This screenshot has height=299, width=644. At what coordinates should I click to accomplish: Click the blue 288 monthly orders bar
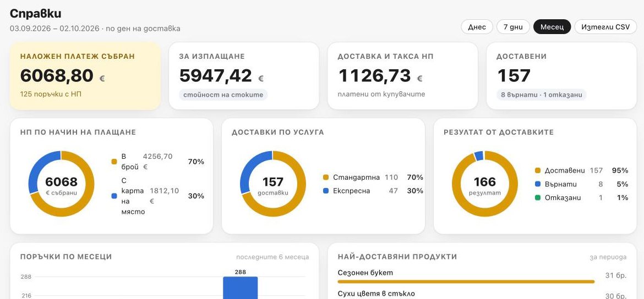pyautogui.click(x=241, y=287)
